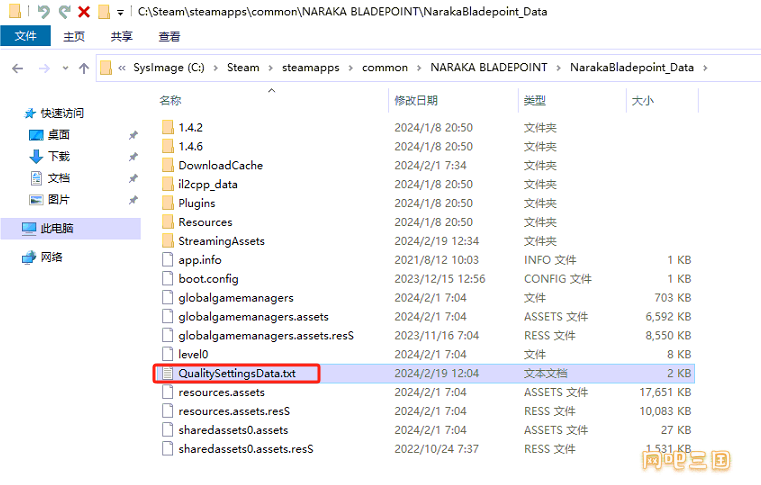Image resolution: width=761 pixels, height=485 pixels.
Task: Select the sharedassets0.assets file icon
Action: [167, 430]
